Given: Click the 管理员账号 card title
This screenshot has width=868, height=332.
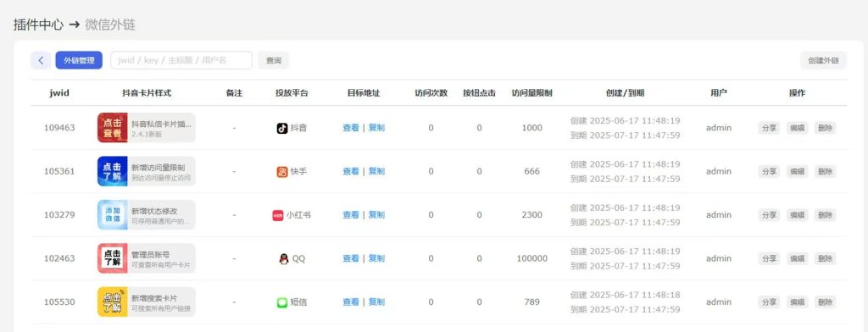Looking at the screenshot, I should point(151,255).
